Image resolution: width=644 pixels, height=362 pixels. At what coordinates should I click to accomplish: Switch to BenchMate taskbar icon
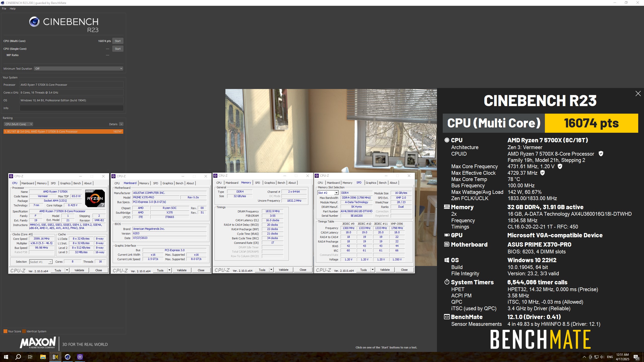55,357
